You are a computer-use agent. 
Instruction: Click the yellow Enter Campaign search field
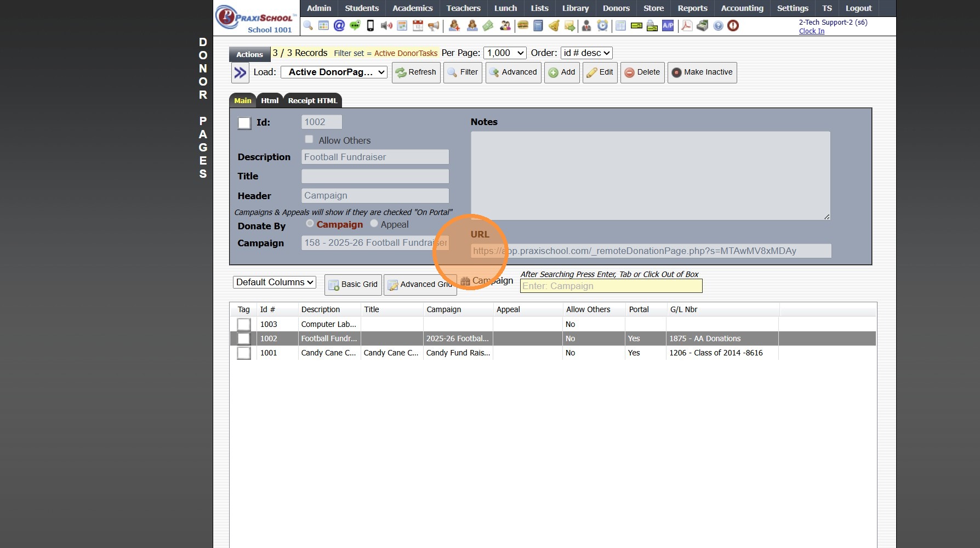(x=611, y=286)
